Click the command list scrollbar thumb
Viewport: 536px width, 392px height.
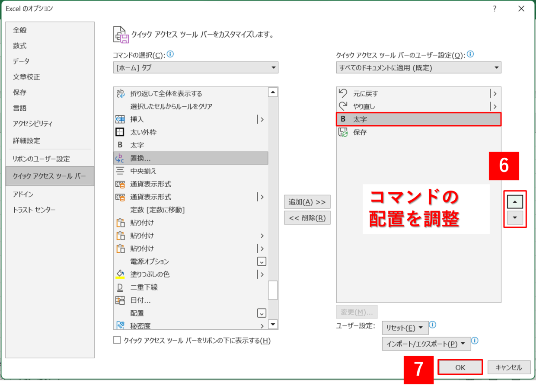(273, 290)
